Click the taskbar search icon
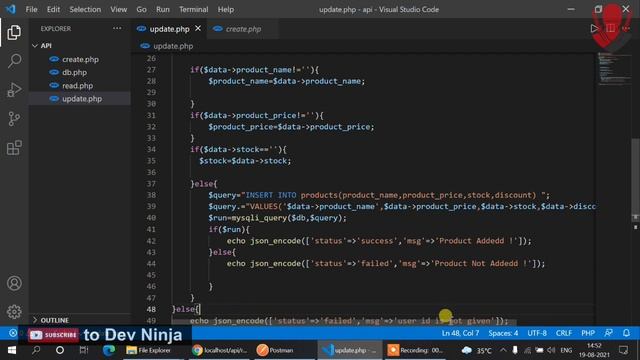 tap(36, 350)
